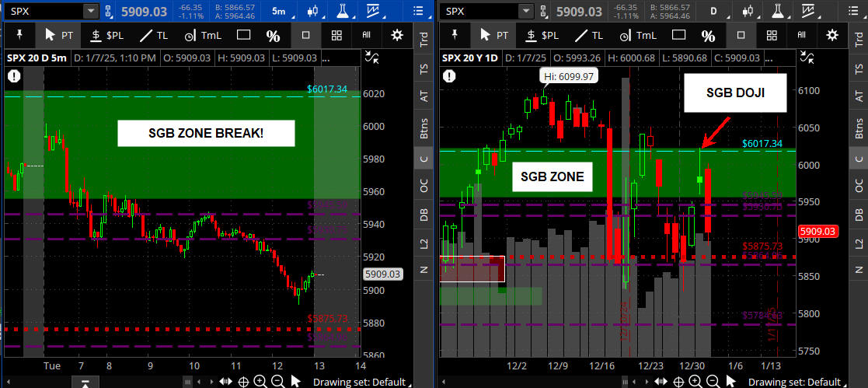Toggle the four-square grid mode in right chart
Screen dimensions: 868x388
[771, 36]
